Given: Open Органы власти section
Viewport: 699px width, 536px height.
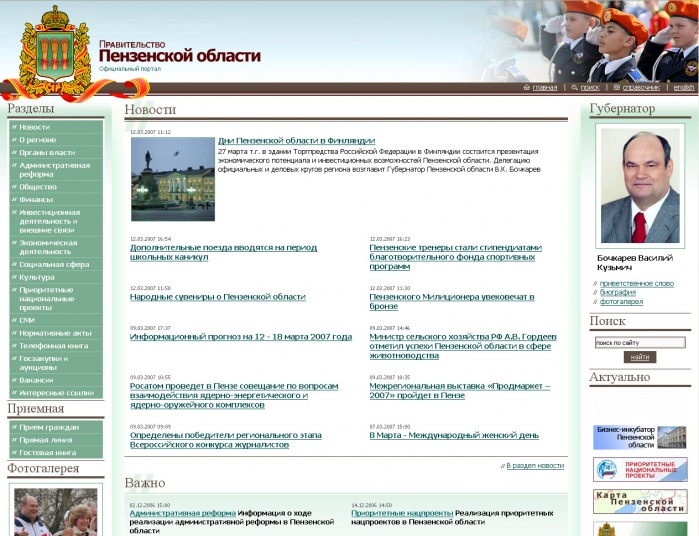Looking at the screenshot, I should coord(56,153).
